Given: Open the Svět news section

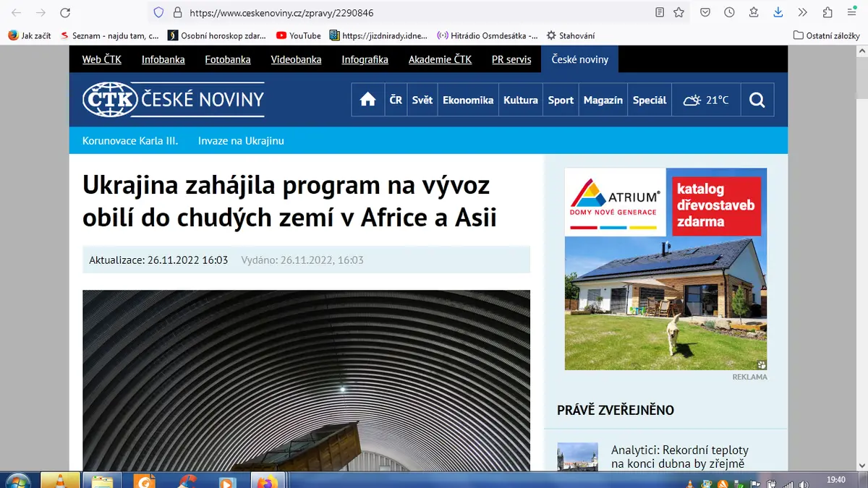Looking at the screenshot, I should click(x=422, y=100).
